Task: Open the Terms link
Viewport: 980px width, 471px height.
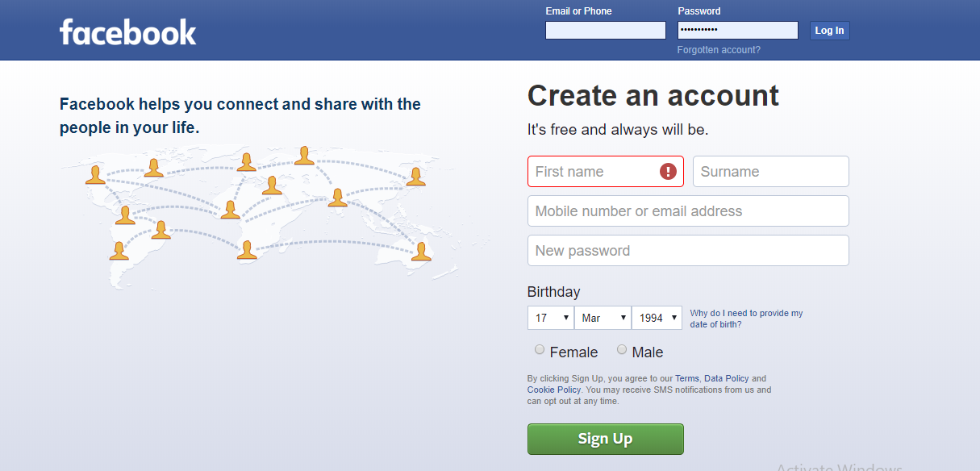Action: (686, 377)
